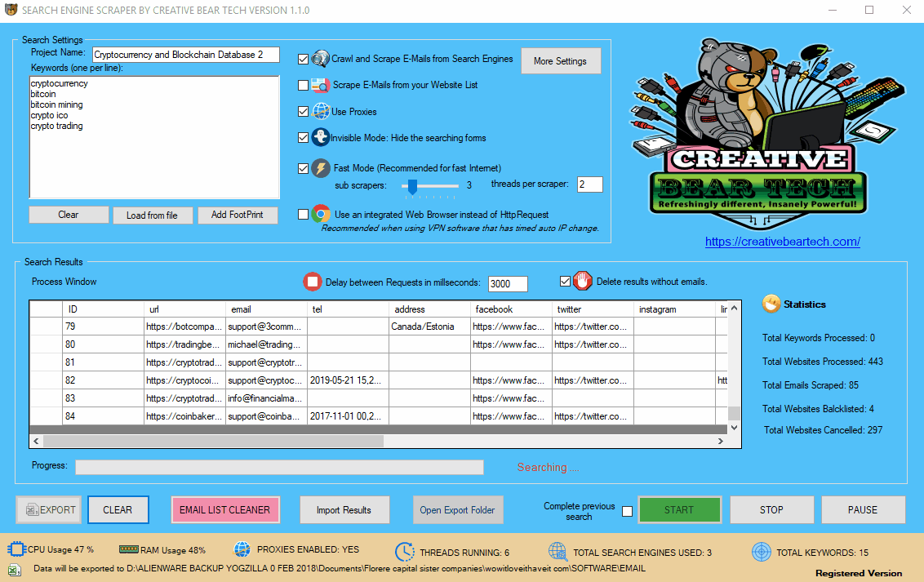Image resolution: width=924 pixels, height=582 pixels.
Task: Click the instagram column header
Action: [x=675, y=309]
